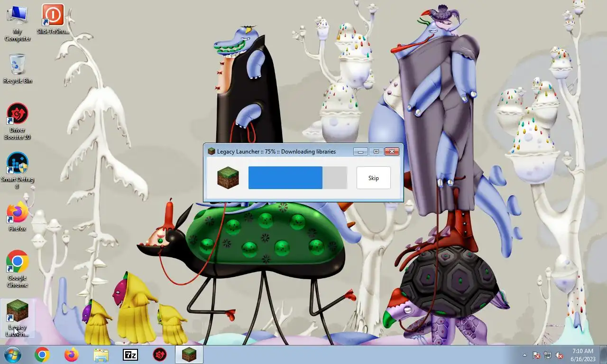Select the Legacy Launcher desktop shortcut
The image size is (607, 364).
coord(18,318)
